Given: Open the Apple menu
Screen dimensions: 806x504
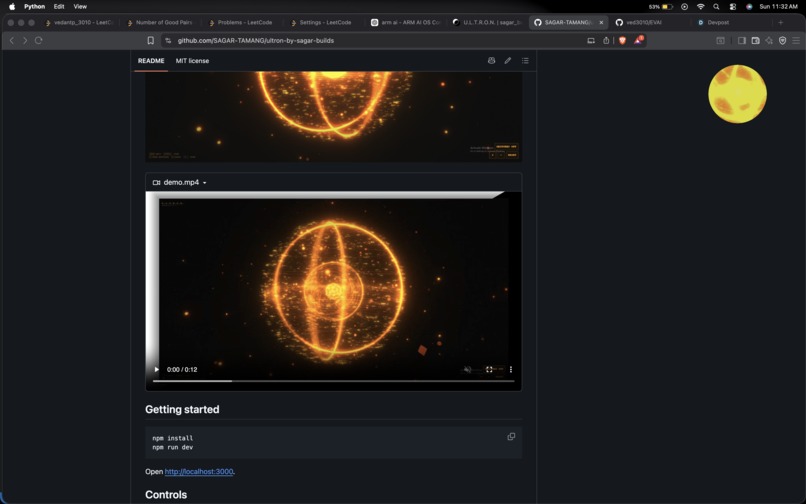Looking at the screenshot, I should (12, 6).
